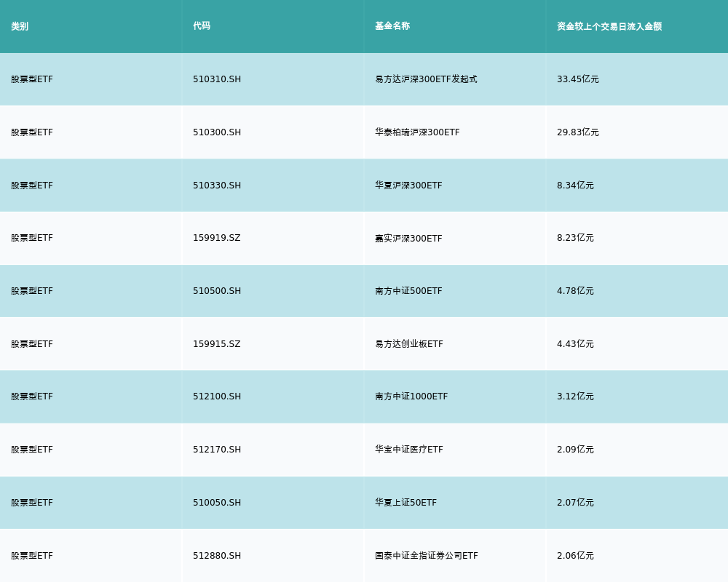728x582 pixels.
Task: Click 股票型ETF in the 510300.SH row
Action: 32,132
